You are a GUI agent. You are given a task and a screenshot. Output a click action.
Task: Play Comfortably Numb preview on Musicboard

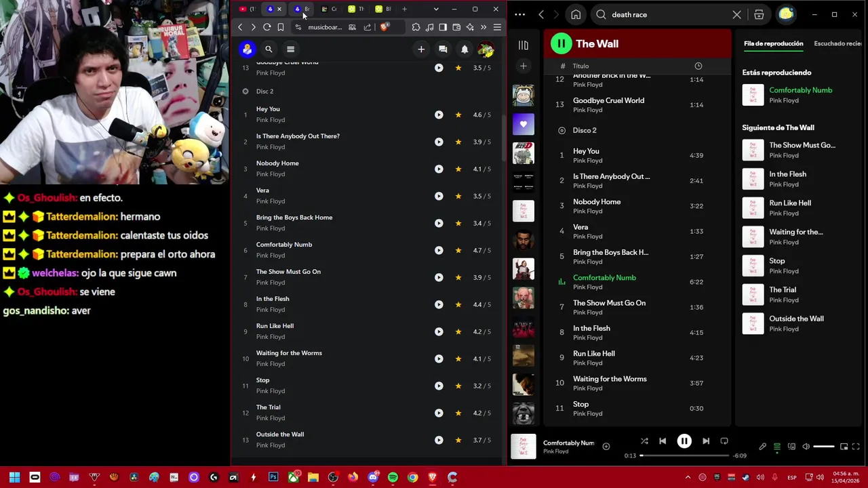(439, 250)
